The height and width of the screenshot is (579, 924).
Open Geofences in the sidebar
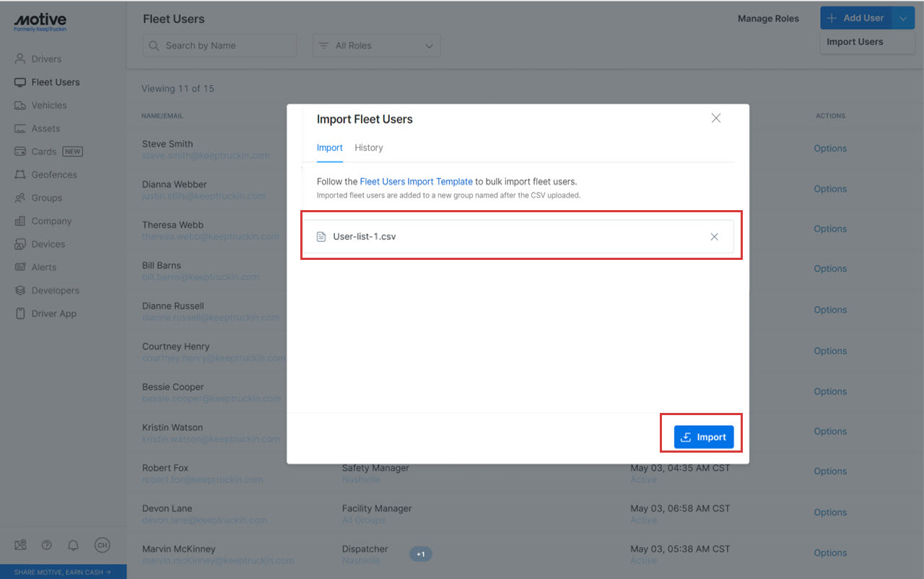[53, 175]
